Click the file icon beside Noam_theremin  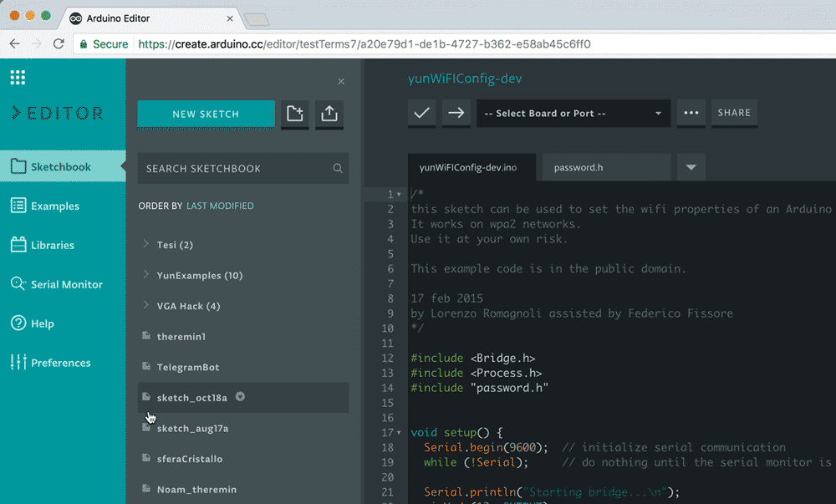click(x=146, y=488)
